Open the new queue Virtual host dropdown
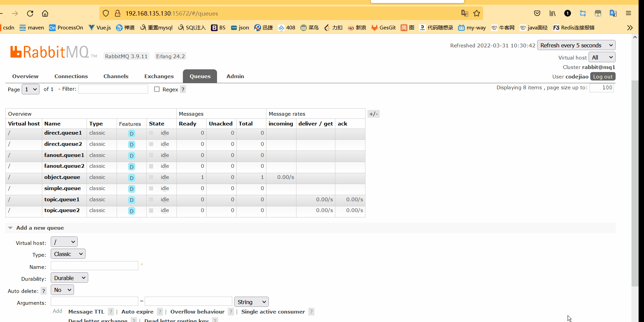Screen dimensions: 644x322 click(x=64, y=242)
